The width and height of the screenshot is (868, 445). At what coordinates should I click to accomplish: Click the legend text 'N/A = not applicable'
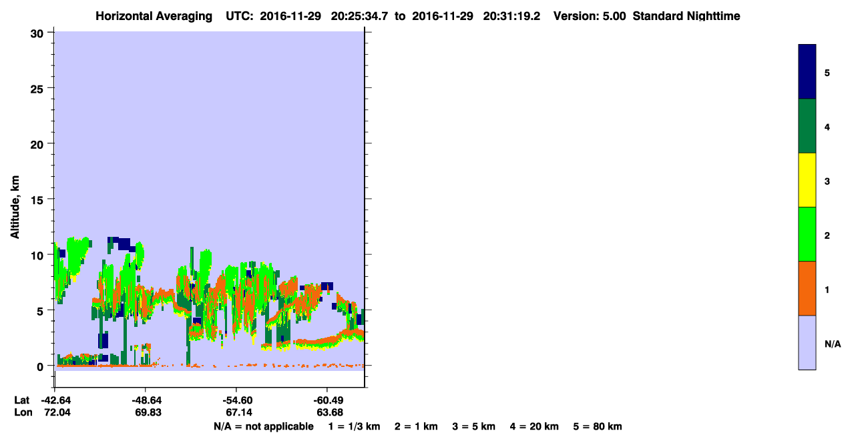(263, 426)
